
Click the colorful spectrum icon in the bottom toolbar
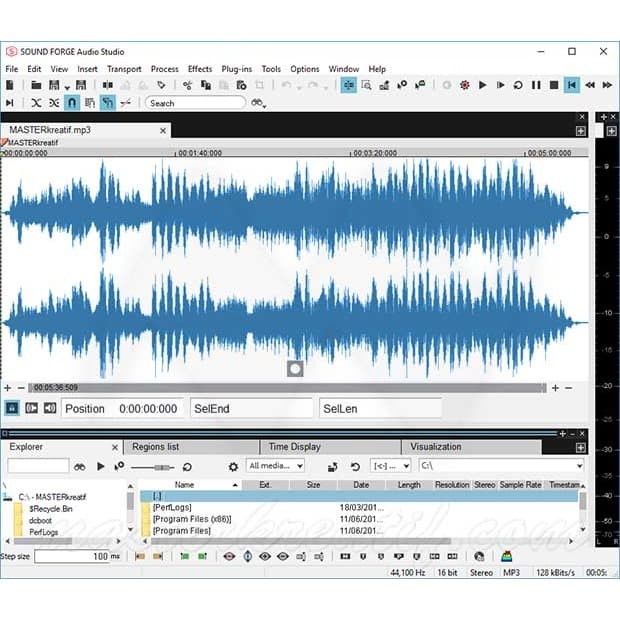[x=507, y=556]
